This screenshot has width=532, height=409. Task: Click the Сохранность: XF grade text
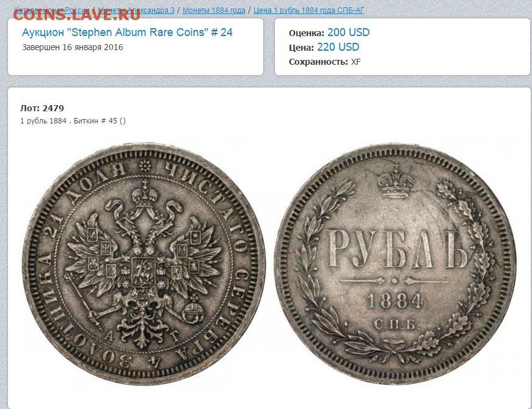tap(325, 62)
